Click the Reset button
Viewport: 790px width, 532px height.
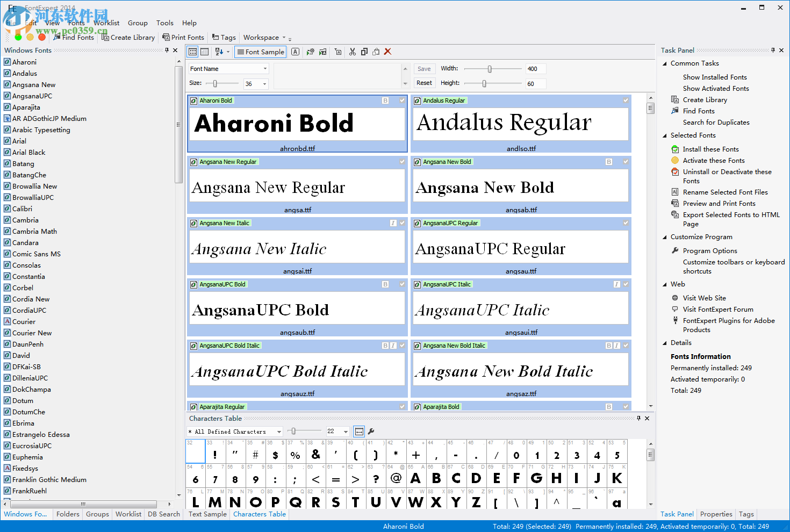424,83
